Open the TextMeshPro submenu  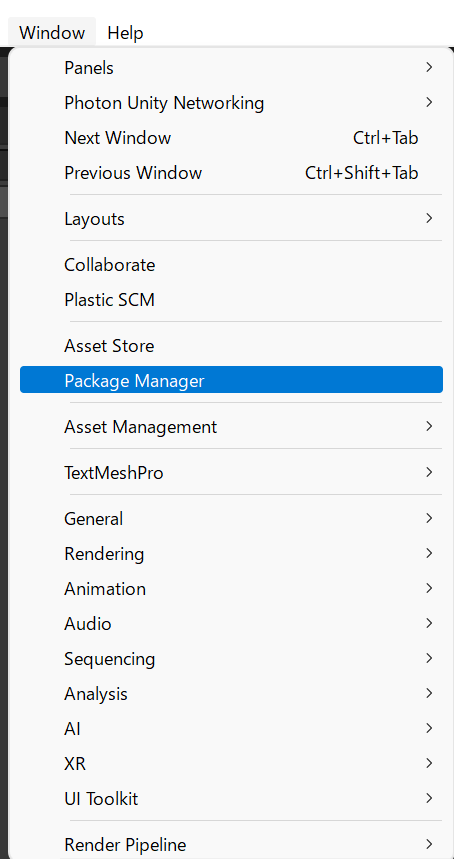(231, 472)
